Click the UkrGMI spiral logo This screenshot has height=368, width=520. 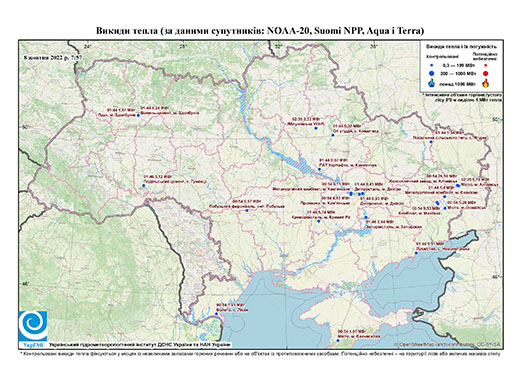click(33, 326)
